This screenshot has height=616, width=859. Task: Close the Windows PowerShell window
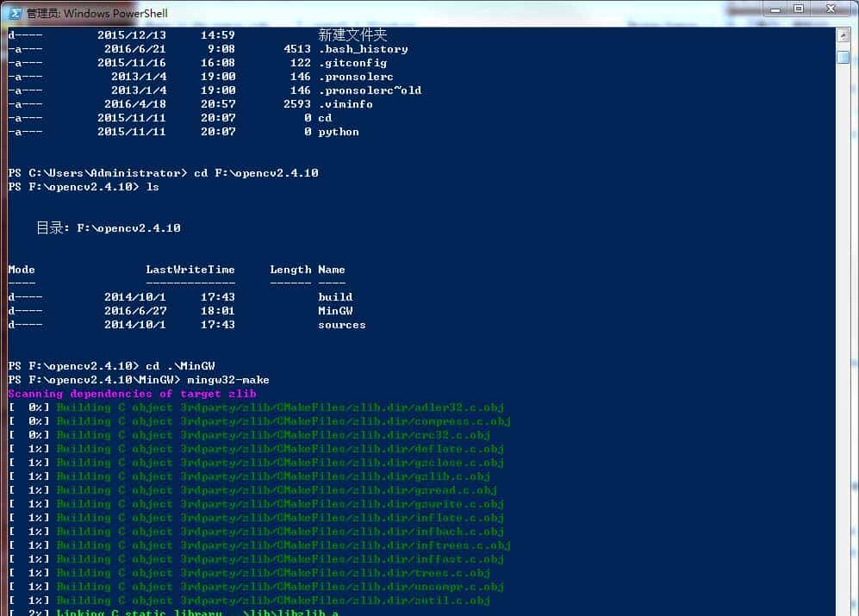point(831,10)
